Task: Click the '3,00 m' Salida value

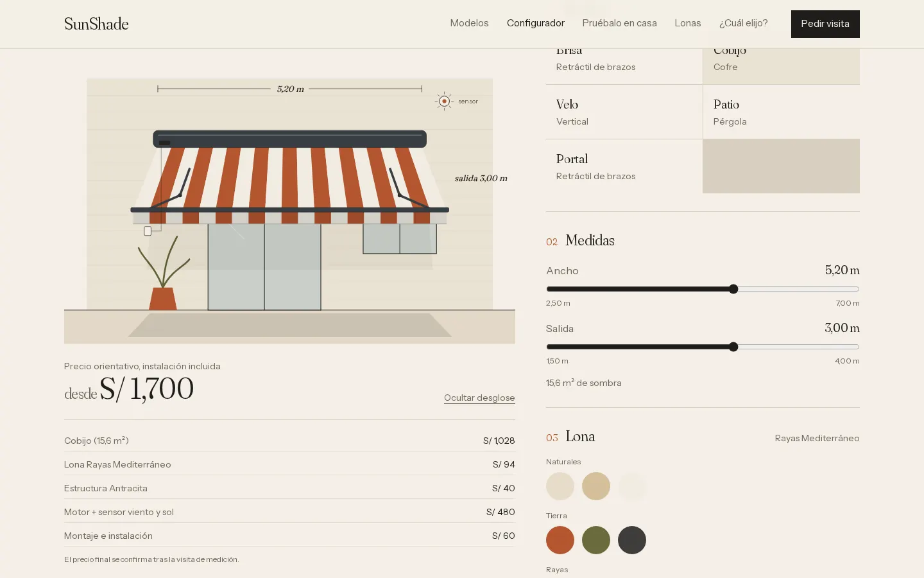Action: [x=842, y=328]
